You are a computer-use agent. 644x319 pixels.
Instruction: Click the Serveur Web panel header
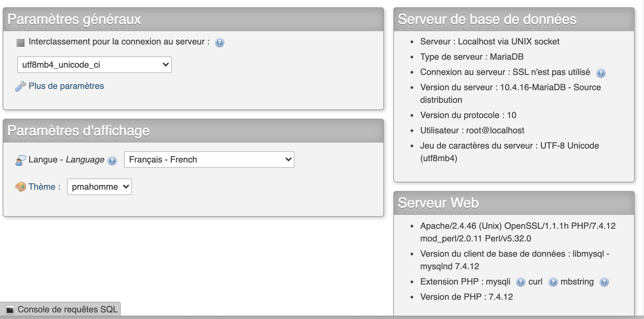(x=514, y=203)
